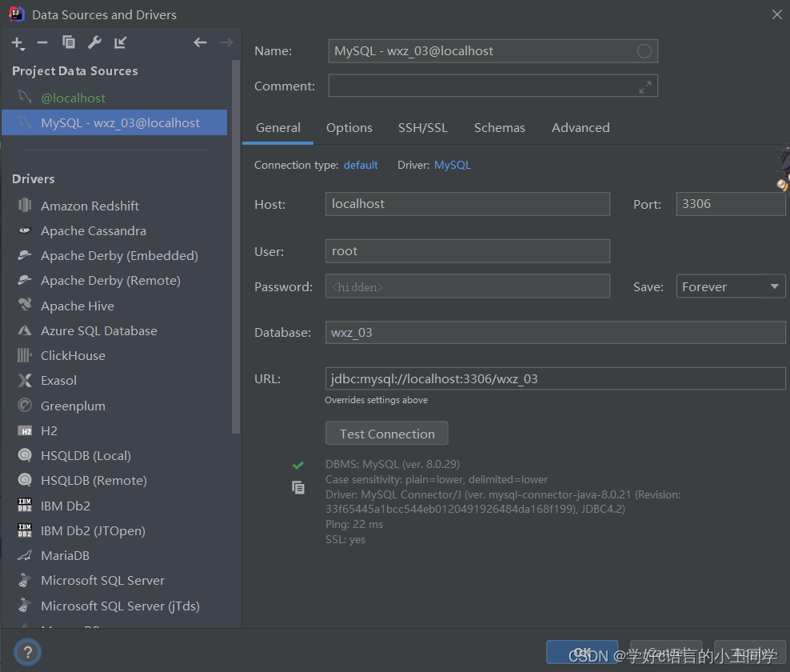Open the MySQL driver link

[x=453, y=166]
